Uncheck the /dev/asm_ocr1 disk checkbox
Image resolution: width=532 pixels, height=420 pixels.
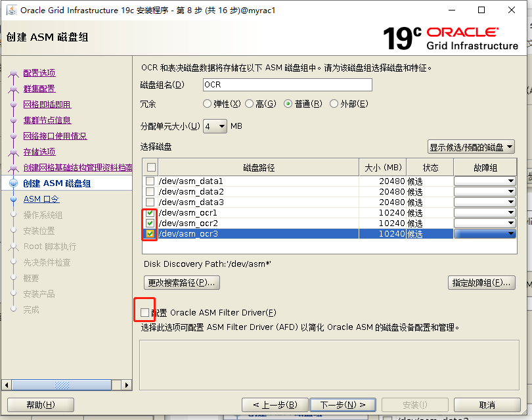tap(150, 213)
